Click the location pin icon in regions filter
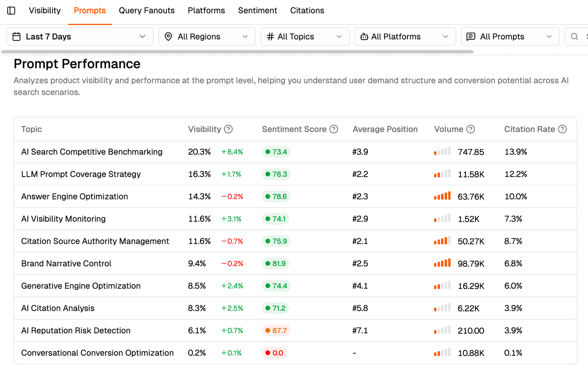The height and width of the screenshot is (371, 588). 168,37
